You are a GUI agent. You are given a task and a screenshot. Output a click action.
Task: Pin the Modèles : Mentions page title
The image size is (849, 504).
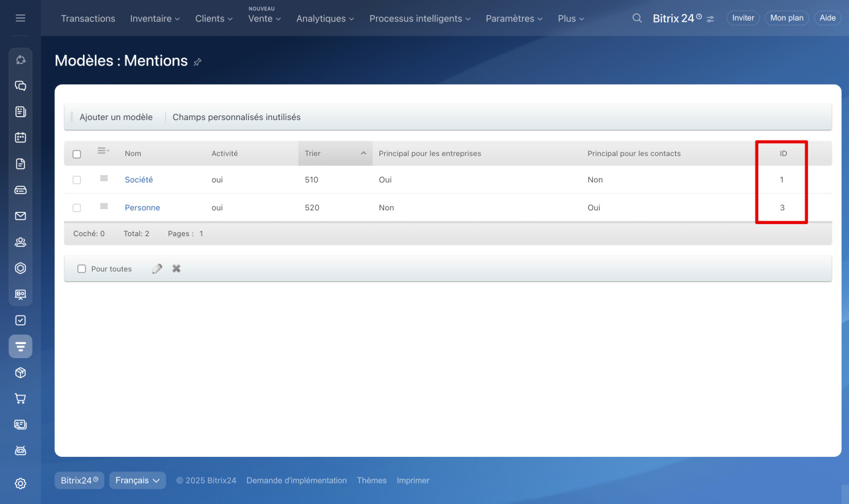click(x=198, y=62)
